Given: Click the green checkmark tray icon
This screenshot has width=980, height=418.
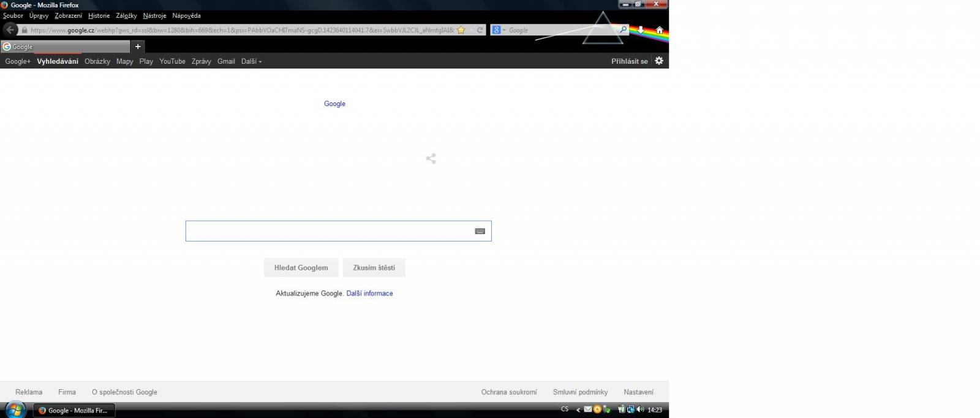Looking at the screenshot, I should (606, 409).
